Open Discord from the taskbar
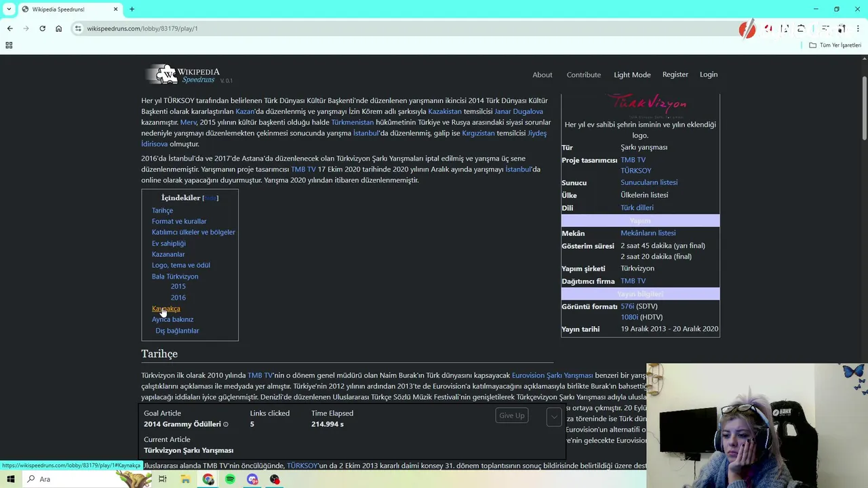The height and width of the screenshot is (488, 868). (252, 479)
